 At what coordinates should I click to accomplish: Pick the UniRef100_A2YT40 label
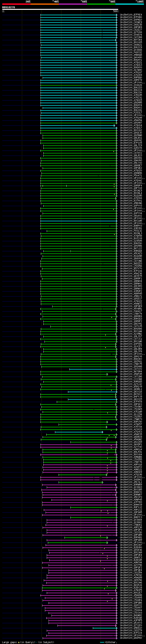click(131, 447)
